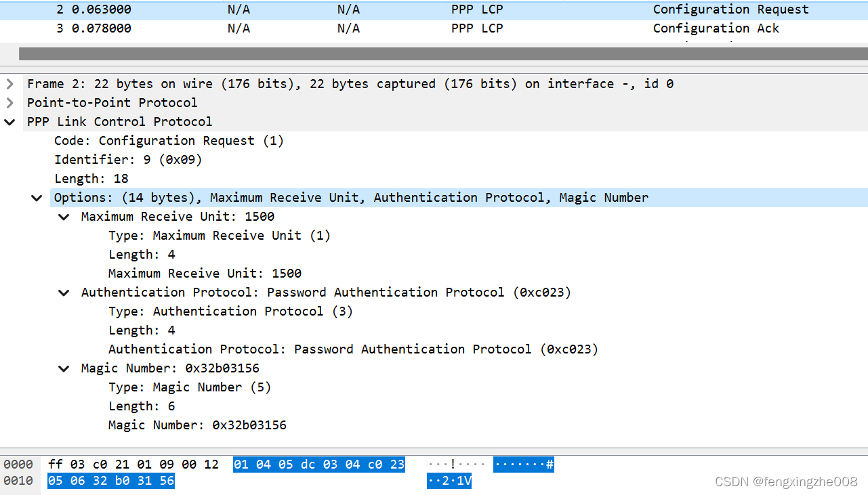Click time value 0.063000 in packet list

click(102, 9)
